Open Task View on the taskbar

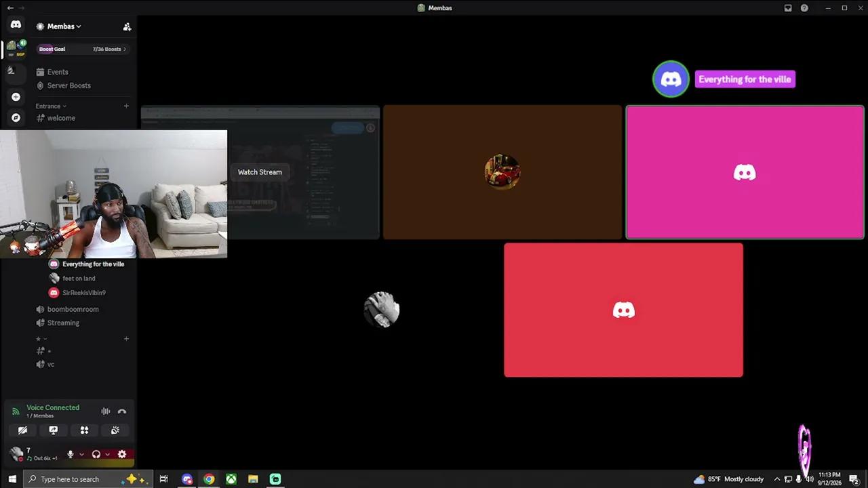(x=163, y=479)
